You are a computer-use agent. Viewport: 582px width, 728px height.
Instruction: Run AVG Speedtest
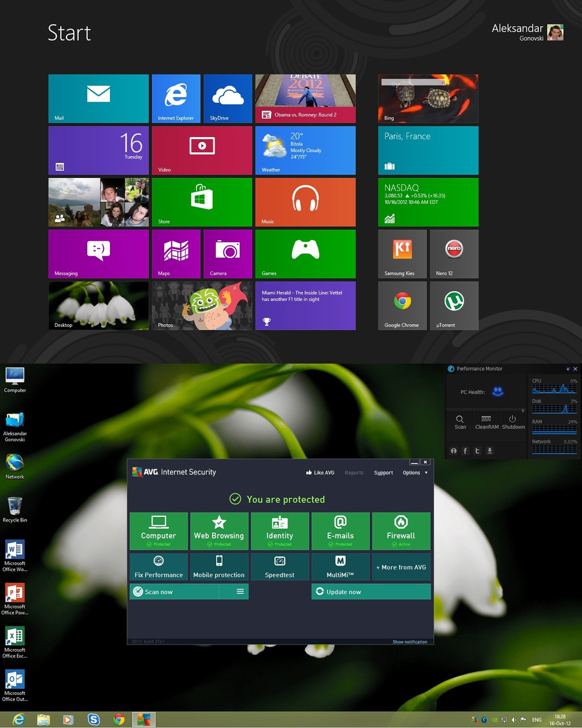point(280,566)
